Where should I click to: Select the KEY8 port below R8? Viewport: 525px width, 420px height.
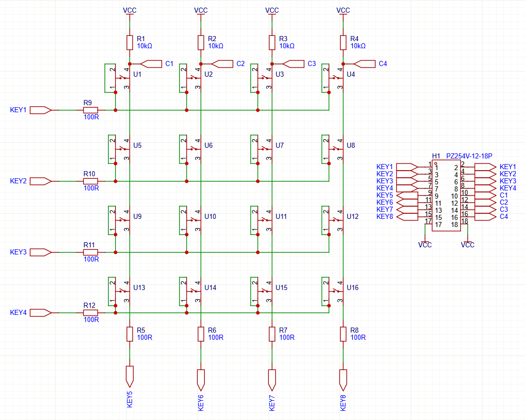(x=344, y=375)
